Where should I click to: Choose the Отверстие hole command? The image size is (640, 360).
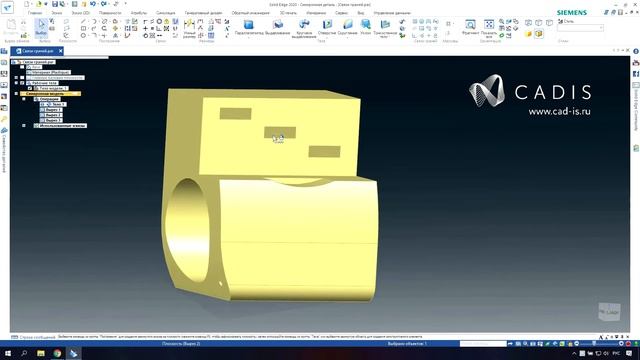pos(327,27)
